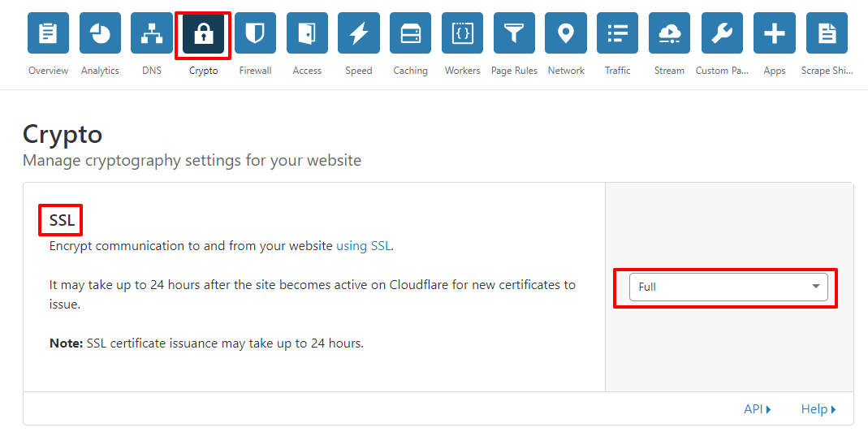This screenshot has height=432, width=868.
Task: Expand the SSL mode dropdown showing Full
Action: point(728,287)
